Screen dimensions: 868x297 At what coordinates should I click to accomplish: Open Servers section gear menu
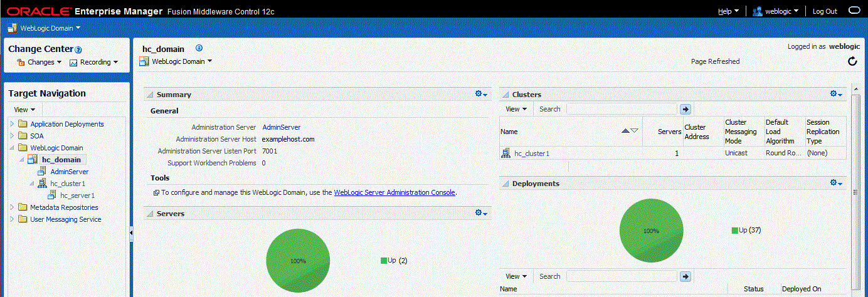pos(481,213)
